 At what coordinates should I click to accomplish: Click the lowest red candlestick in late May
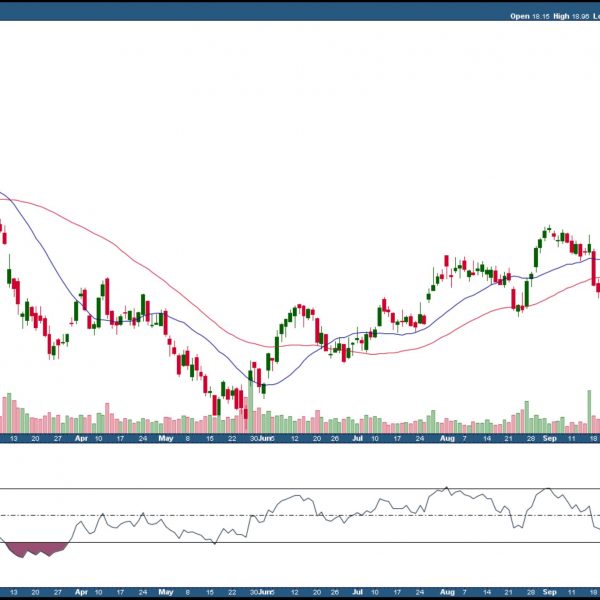click(245, 414)
